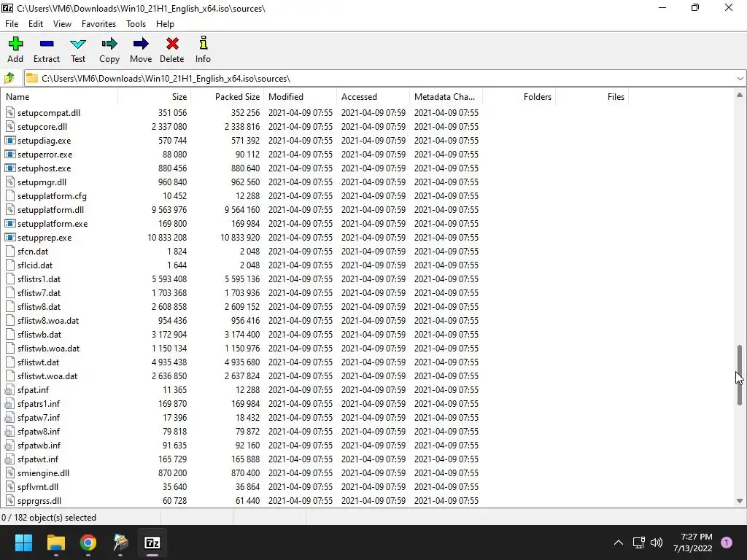Image resolution: width=747 pixels, height=560 pixels.
Task: Select the file setuphost.exe
Action: pyautogui.click(x=44, y=168)
